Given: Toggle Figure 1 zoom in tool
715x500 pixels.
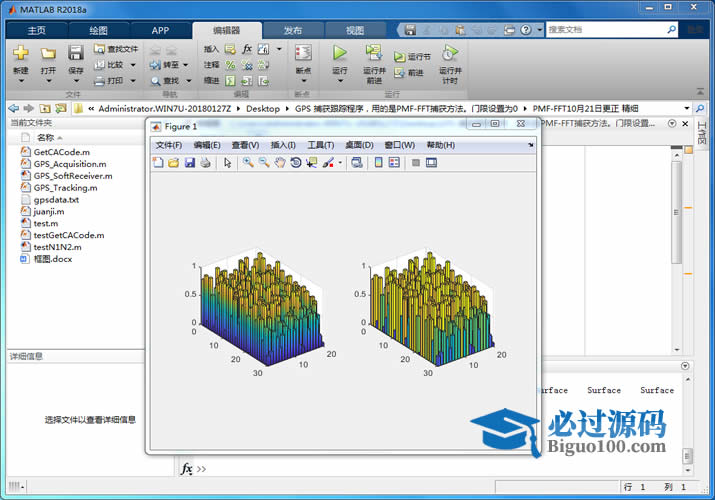Looking at the screenshot, I should click(248, 162).
